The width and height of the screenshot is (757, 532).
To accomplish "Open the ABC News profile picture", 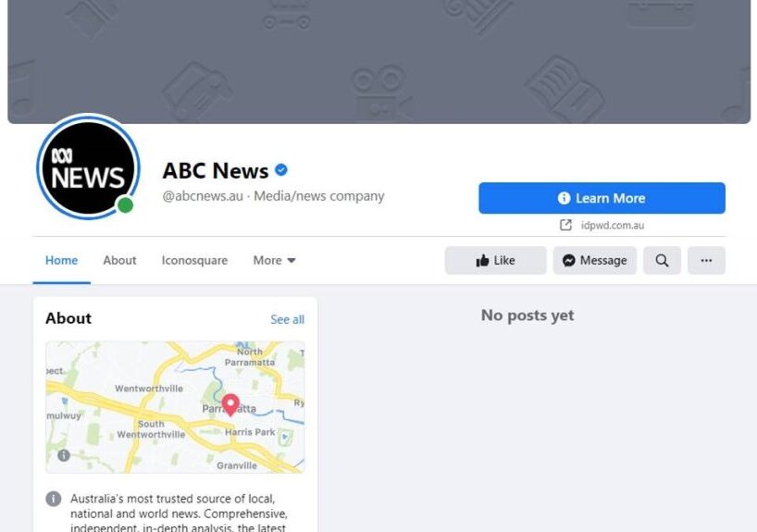I will pos(88,167).
